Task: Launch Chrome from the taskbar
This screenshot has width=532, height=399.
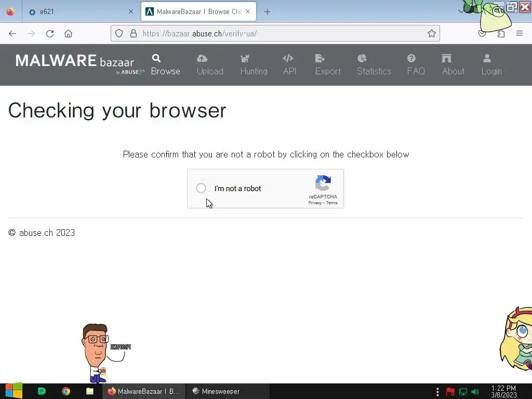Action: (x=66, y=391)
